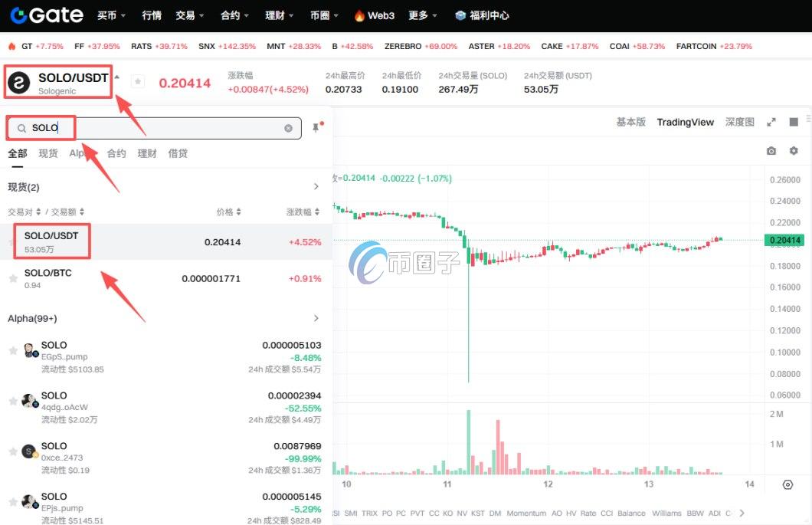Switch to the 现货 filter tab
The height and width of the screenshot is (525, 812).
[48, 153]
